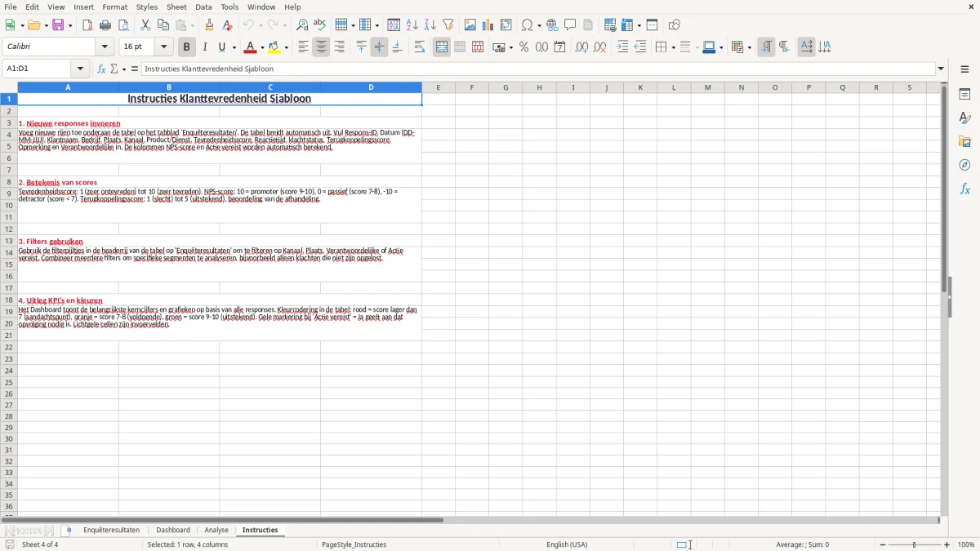
Task: Insert an image
Action: point(470,25)
